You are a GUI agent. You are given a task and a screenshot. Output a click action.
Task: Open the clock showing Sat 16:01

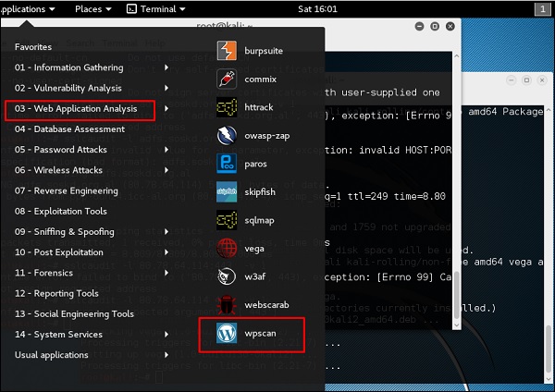[317, 9]
